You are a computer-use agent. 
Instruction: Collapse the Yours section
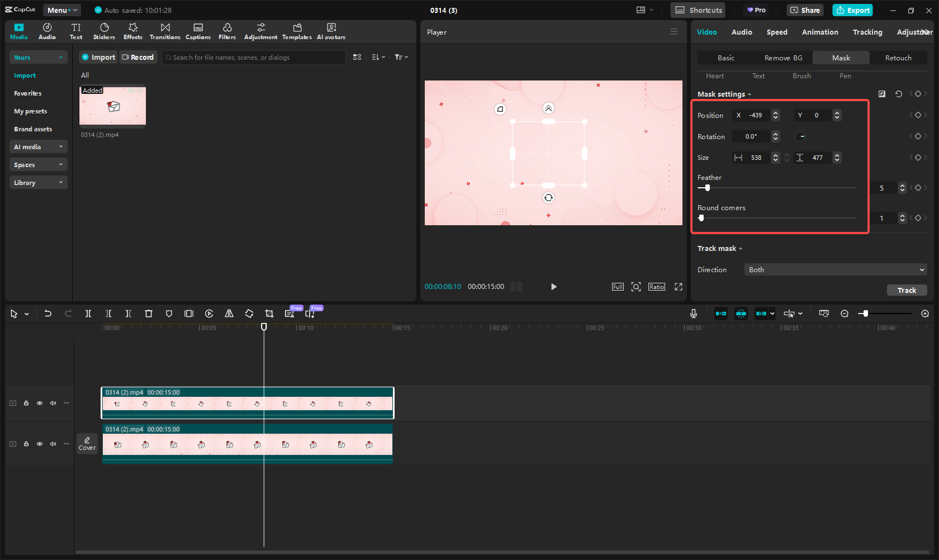(38, 58)
